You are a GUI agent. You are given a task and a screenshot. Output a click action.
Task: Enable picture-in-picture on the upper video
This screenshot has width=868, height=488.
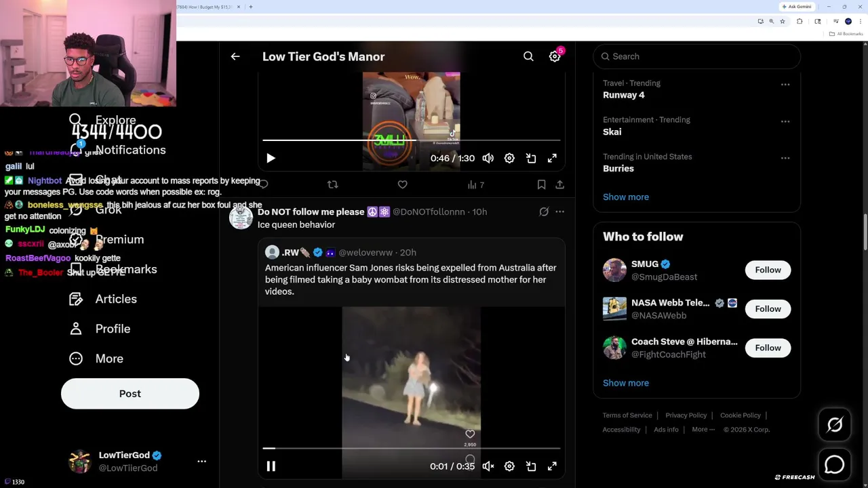[531, 158]
